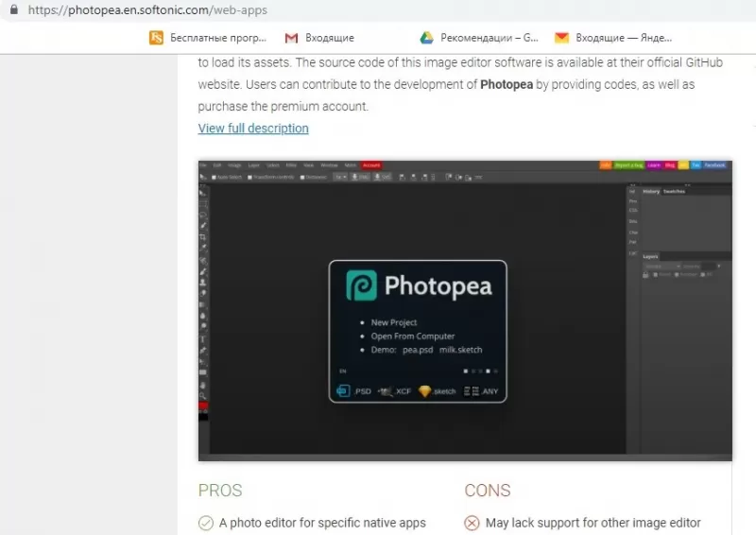The height and width of the screenshot is (535, 756).
Task: Click the pink Blog button
Action: [670, 165]
